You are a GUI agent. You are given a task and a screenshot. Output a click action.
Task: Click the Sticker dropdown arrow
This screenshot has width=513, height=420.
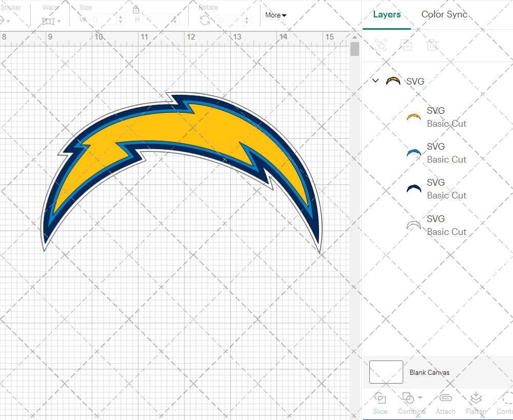click(x=8, y=21)
